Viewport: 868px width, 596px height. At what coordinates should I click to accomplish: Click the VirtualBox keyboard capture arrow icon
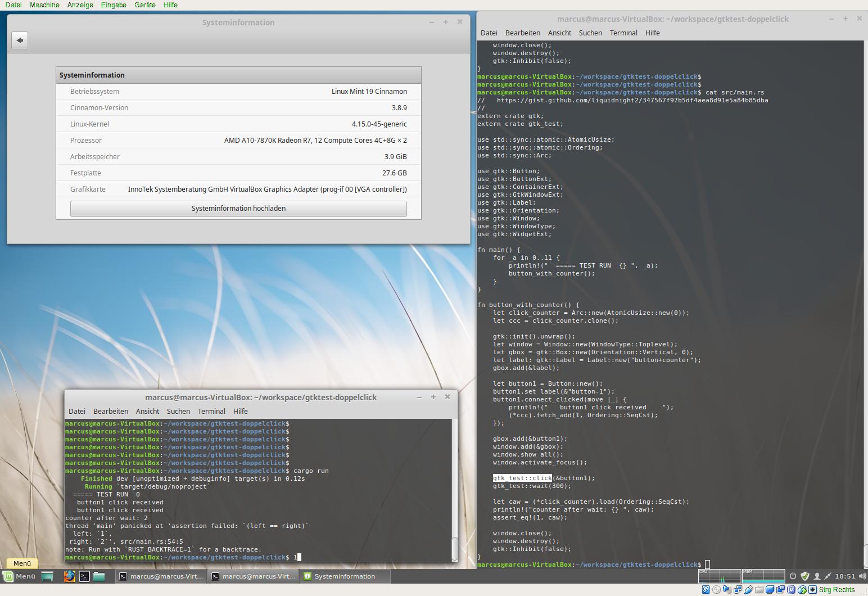812,590
